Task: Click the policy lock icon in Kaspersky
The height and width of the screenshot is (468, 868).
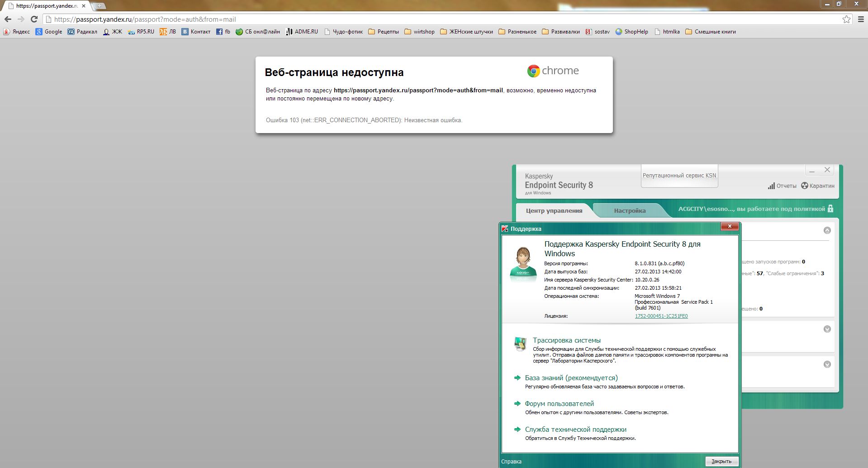Action: pyautogui.click(x=830, y=209)
